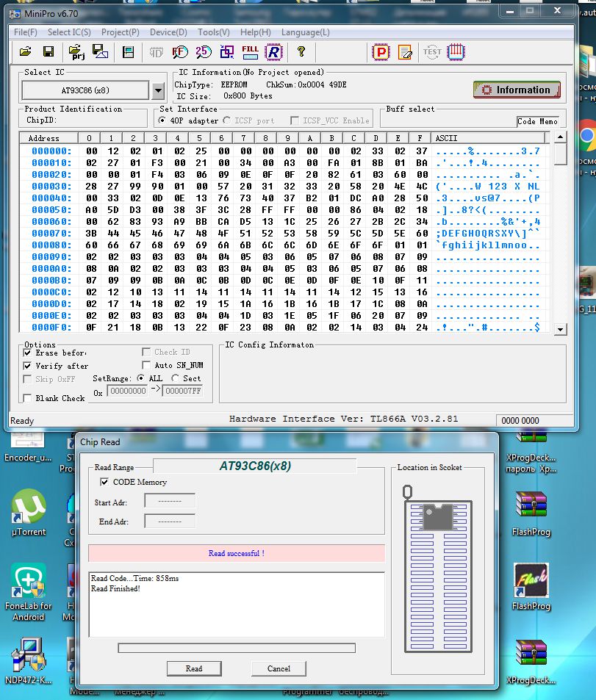Open the Select IC(S) menu

pos(69,32)
